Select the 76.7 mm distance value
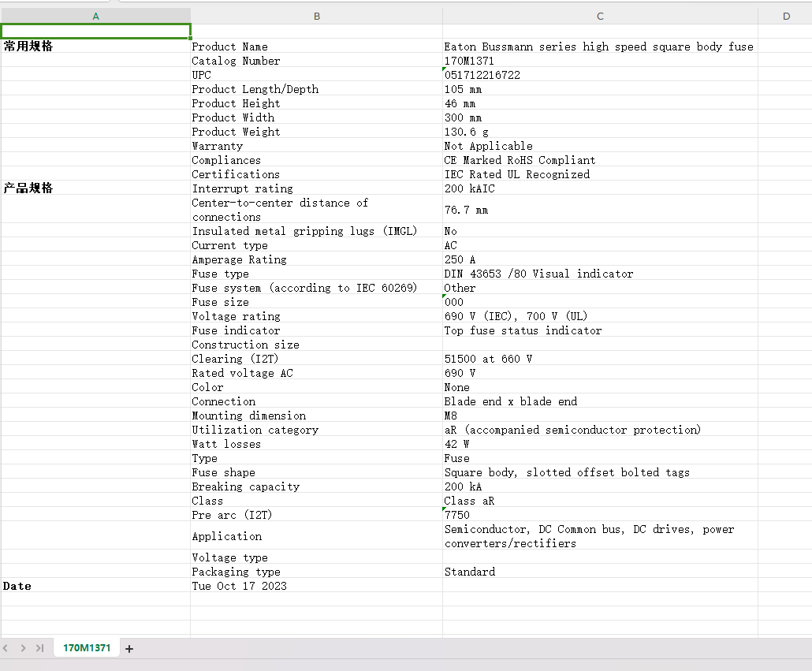 click(x=600, y=209)
